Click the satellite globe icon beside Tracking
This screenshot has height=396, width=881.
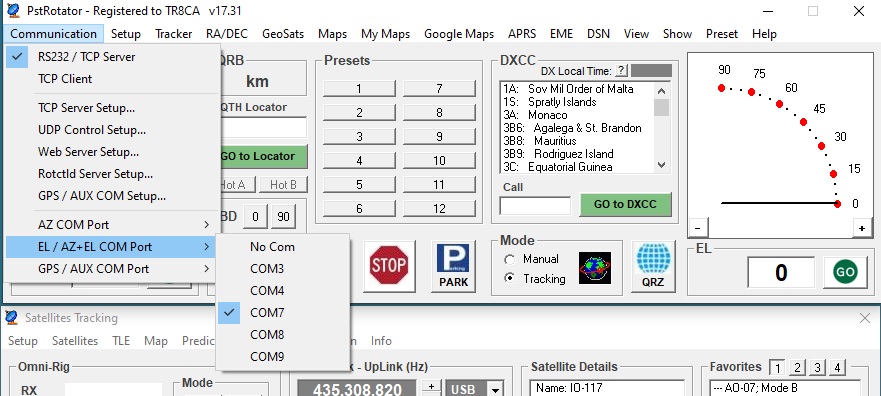(x=595, y=267)
